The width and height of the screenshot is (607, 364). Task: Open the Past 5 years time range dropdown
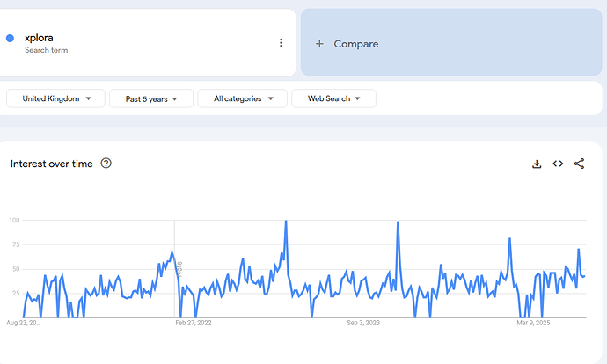click(150, 98)
